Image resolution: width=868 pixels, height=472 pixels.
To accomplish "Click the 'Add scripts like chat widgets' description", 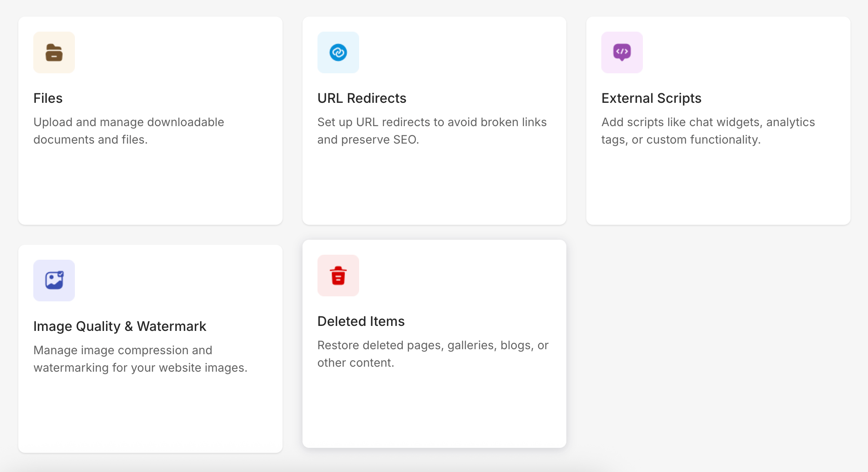I will [x=708, y=131].
